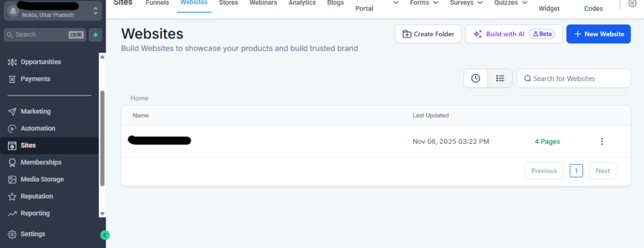
Task: Click the sidebar scrollbar down arrow
Action: [103, 213]
